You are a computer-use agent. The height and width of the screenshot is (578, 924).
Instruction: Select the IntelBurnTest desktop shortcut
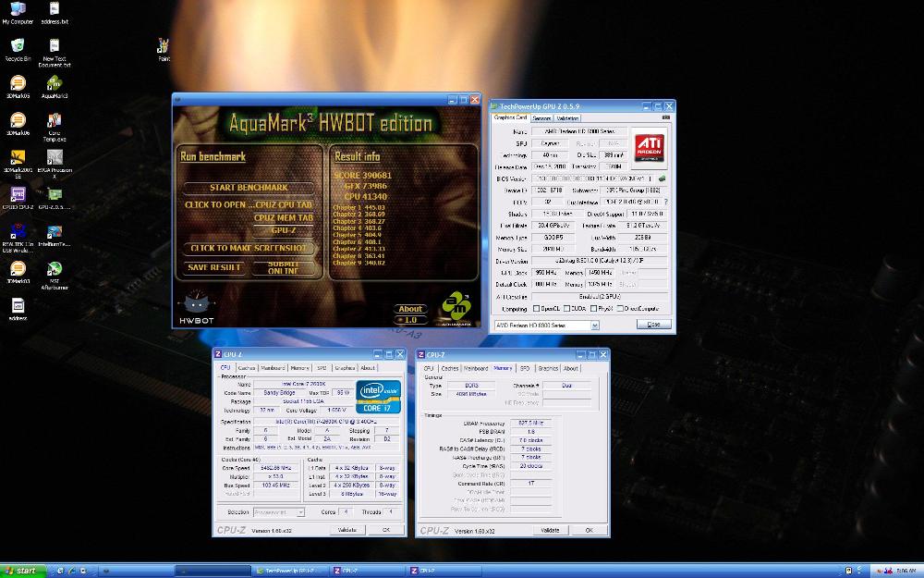click(55, 235)
